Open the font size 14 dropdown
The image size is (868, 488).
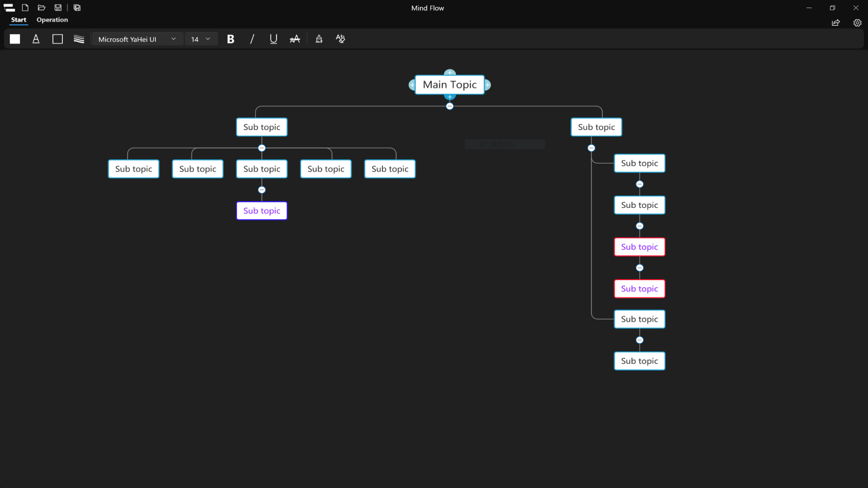tap(201, 39)
